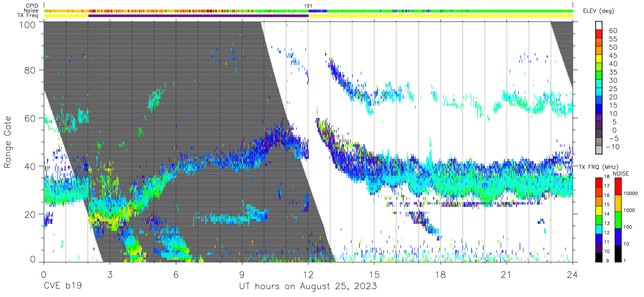644x297 pixels.
Task: Click the 'ELEV (deg)' legend title
Action: coord(599,11)
